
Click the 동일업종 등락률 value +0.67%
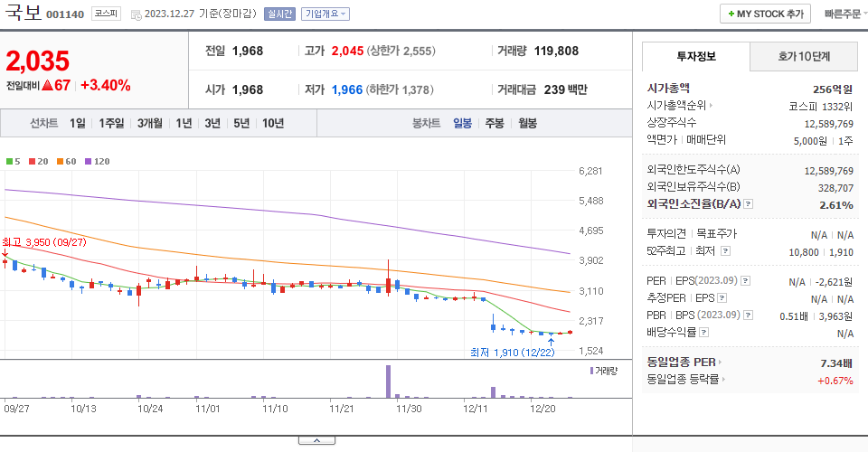coord(835,381)
